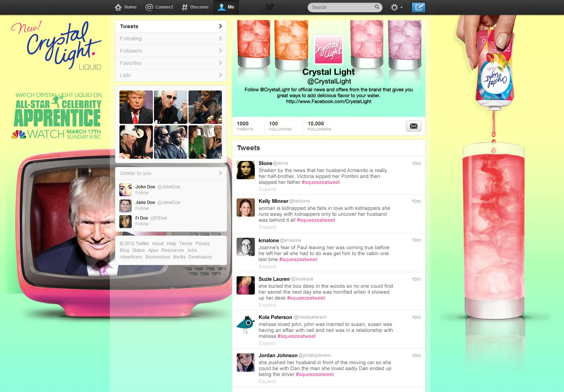
Task: Open the cowboy hat photo thumbnail
Action: [x=136, y=142]
